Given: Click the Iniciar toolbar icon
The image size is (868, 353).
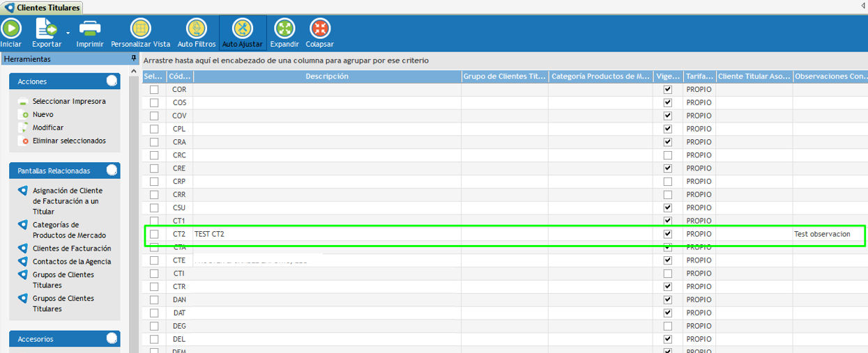Looking at the screenshot, I should click(10, 29).
